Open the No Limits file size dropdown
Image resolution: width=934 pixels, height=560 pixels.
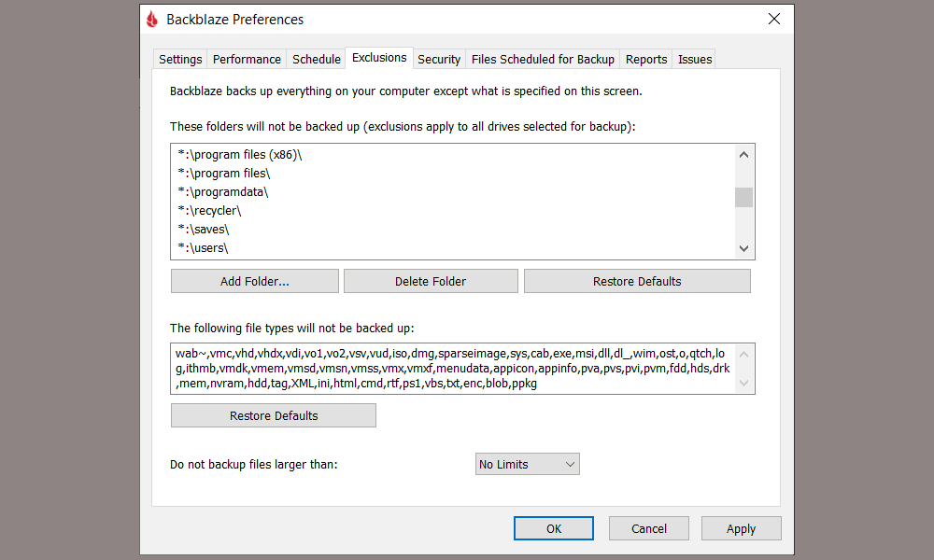point(527,464)
